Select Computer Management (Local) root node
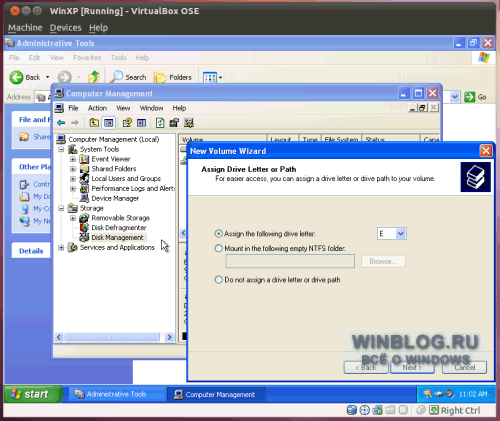 (113, 139)
